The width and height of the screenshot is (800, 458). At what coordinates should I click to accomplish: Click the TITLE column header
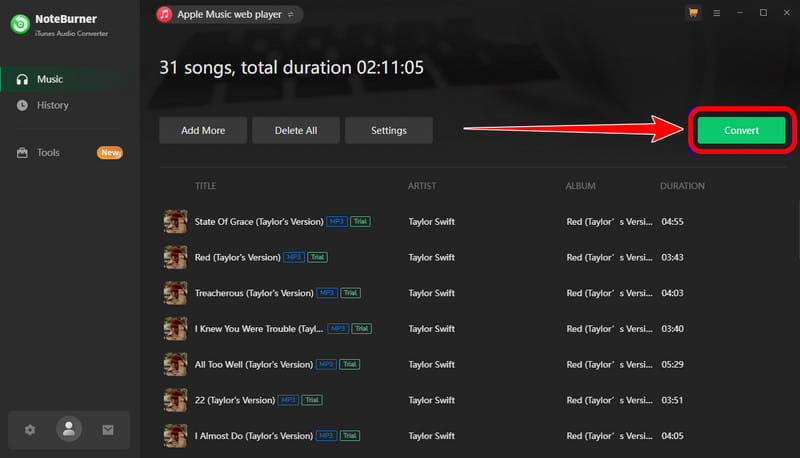click(205, 186)
